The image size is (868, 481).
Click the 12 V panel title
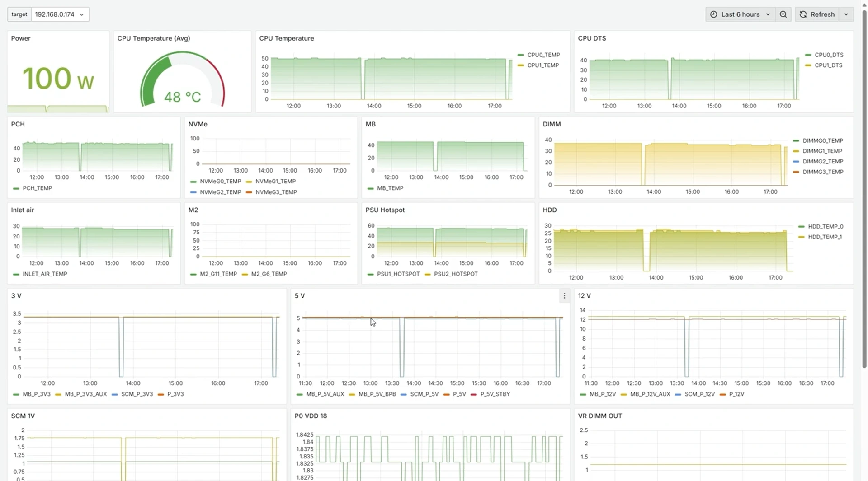coord(584,296)
